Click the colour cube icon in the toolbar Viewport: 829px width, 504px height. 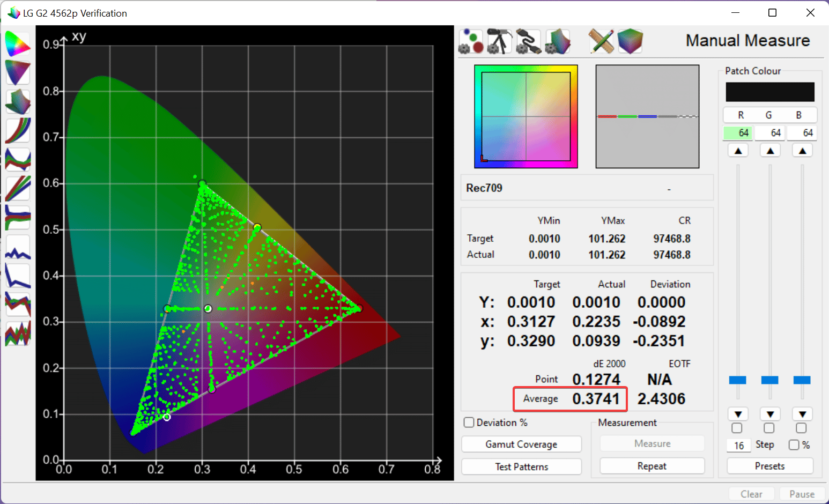pyautogui.click(x=630, y=41)
